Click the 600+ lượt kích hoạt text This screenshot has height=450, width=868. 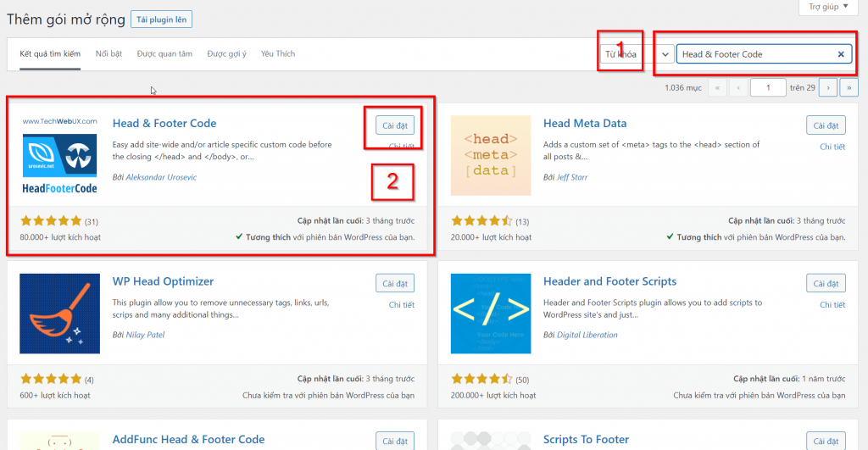click(55, 395)
